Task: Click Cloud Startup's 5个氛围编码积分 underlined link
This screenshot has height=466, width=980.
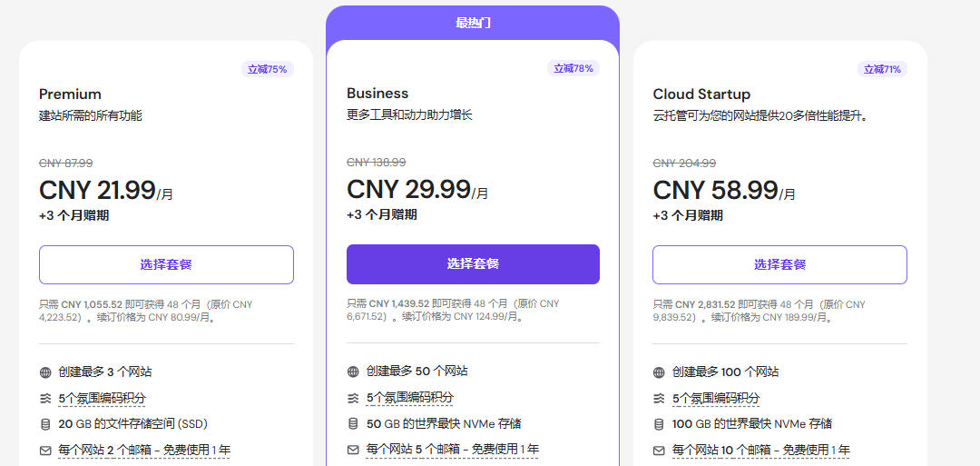Action: (x=716, y=399)
